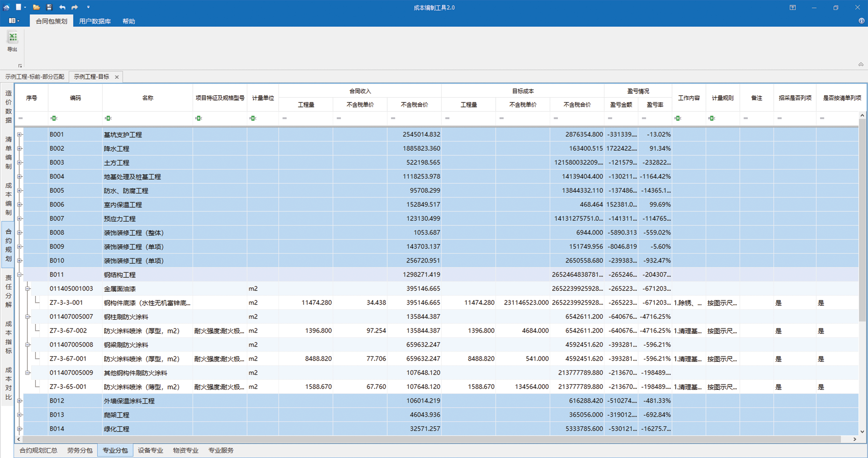
Task: Click the ribbon group launcher icon
Action: (20, 66)
